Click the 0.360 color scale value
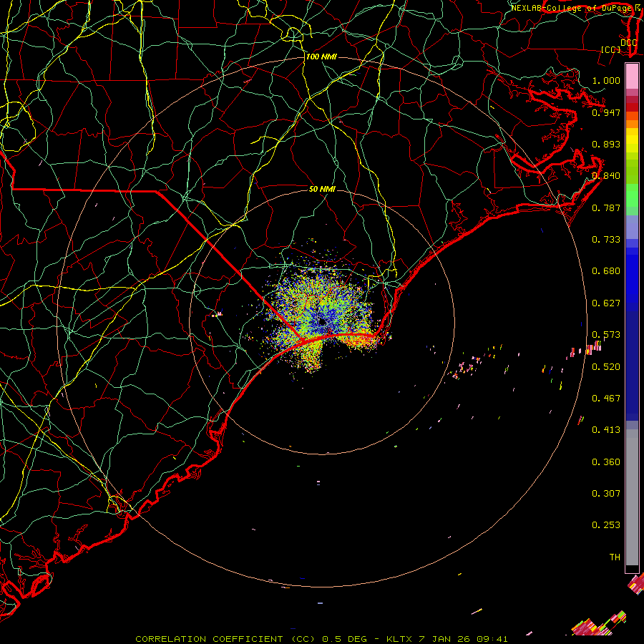The height and width of the screenshot is (644, 644). point(606,462)
